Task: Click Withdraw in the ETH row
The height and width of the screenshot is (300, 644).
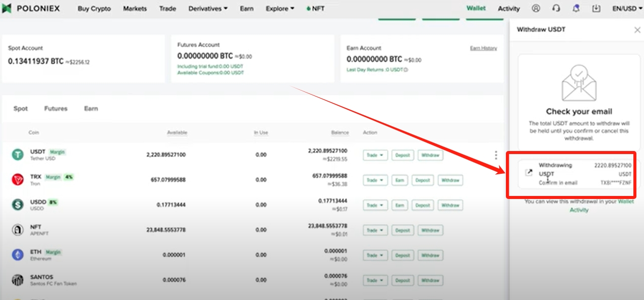Action: pyautogui.click(x=431, y=255)
